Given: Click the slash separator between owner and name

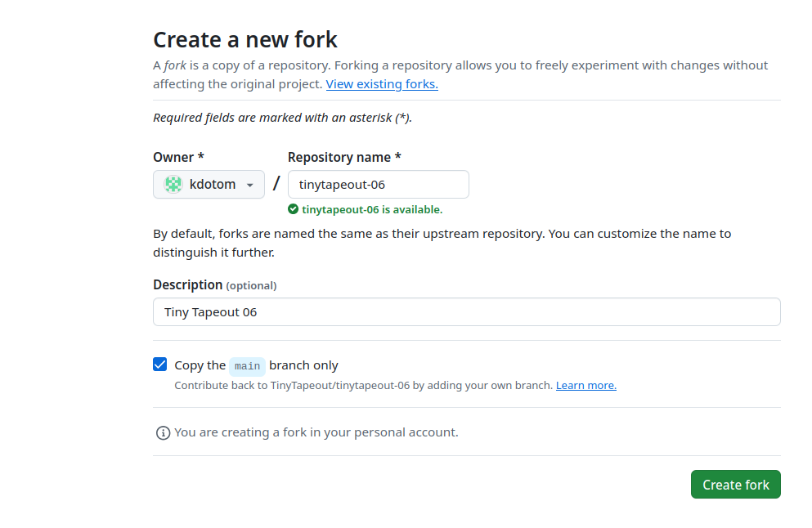Looking at the screenshot, I should click(x=276, y=183).
